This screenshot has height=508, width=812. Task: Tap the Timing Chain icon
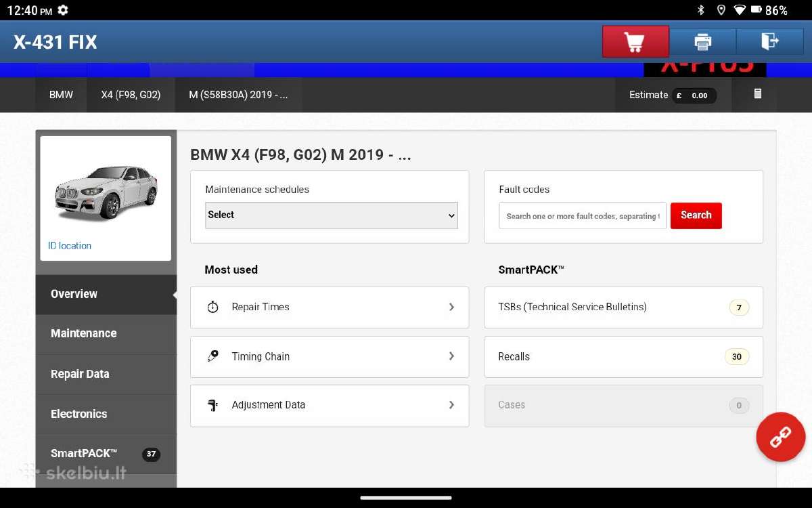click(x=212, y=356)
